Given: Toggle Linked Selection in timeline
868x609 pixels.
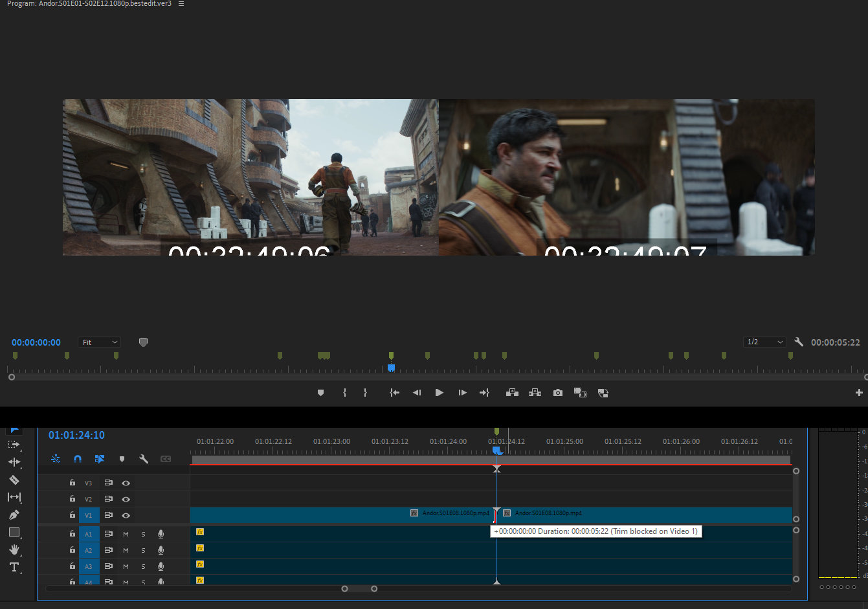Looking at the screenshot, I should 100,459.
